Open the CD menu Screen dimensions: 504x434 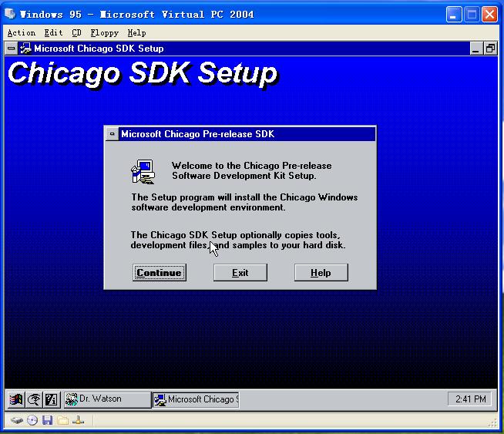[x=76, y=33]
